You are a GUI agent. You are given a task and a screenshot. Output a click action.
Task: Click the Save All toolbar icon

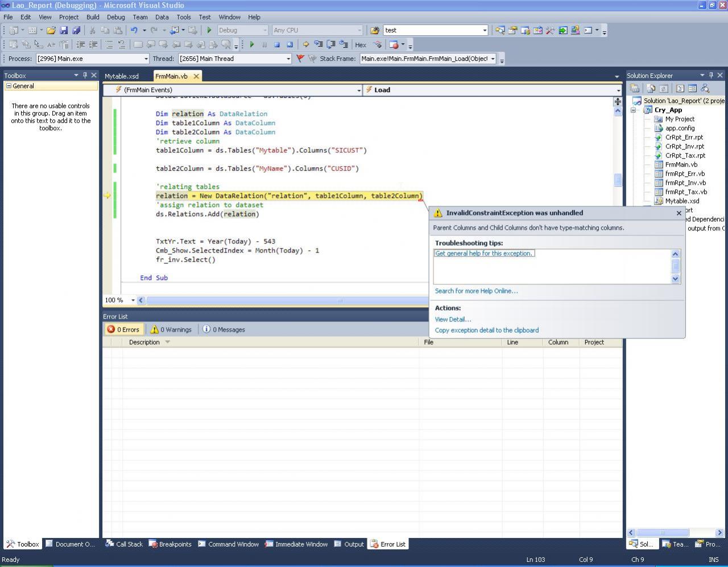pyautogui.click(x=76, y=30)
